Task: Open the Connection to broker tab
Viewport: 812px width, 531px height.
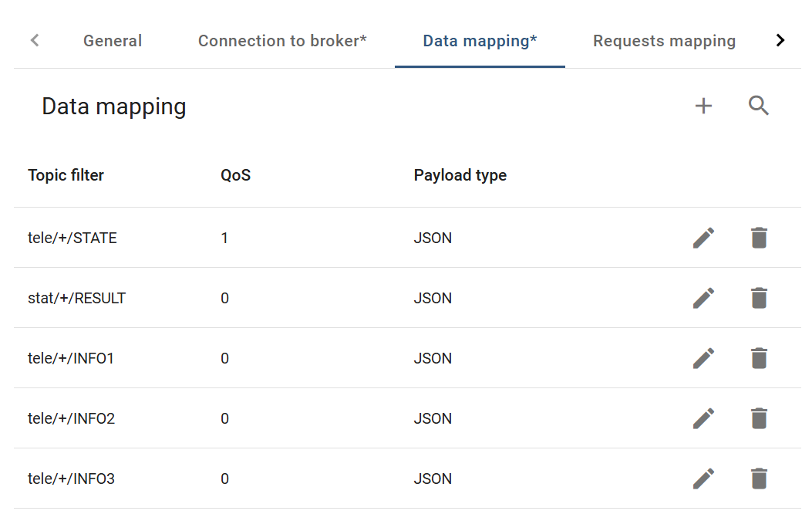Action: [282, 41]
